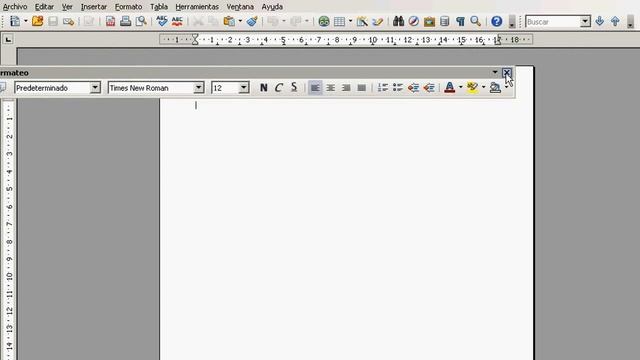Open Data sources

(444, 21)
